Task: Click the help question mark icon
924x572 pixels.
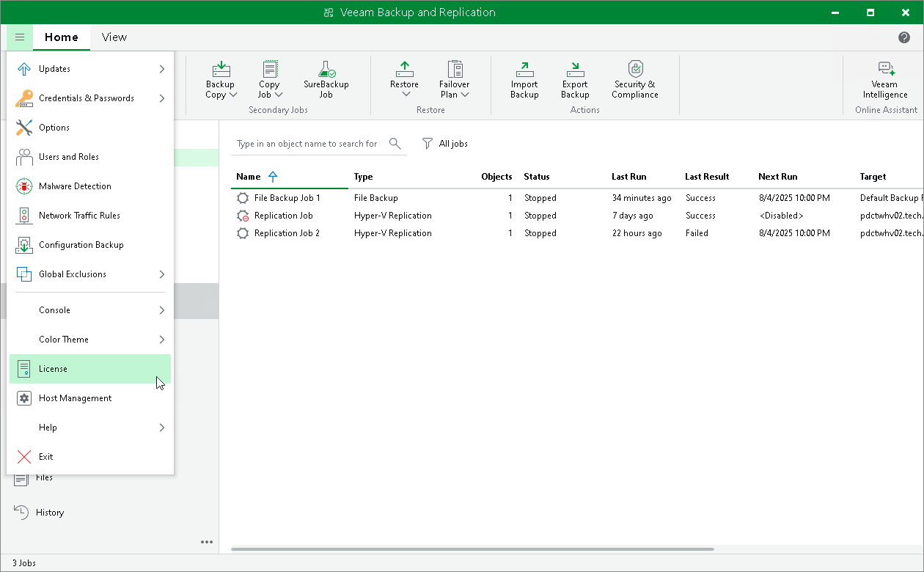Action: pyautogui.click(x=904, y=37)
